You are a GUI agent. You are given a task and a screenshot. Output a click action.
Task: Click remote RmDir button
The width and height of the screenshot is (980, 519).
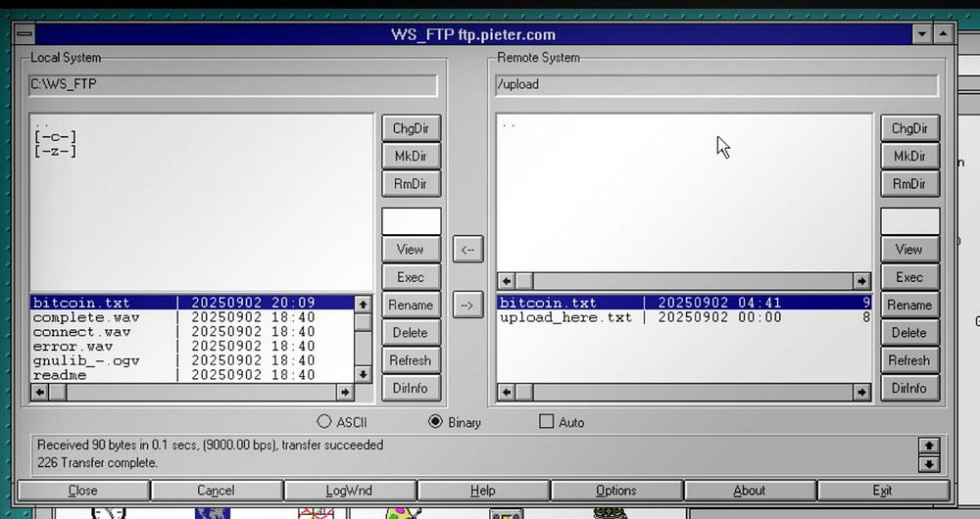pyautogui.click(x=909, y=184)
